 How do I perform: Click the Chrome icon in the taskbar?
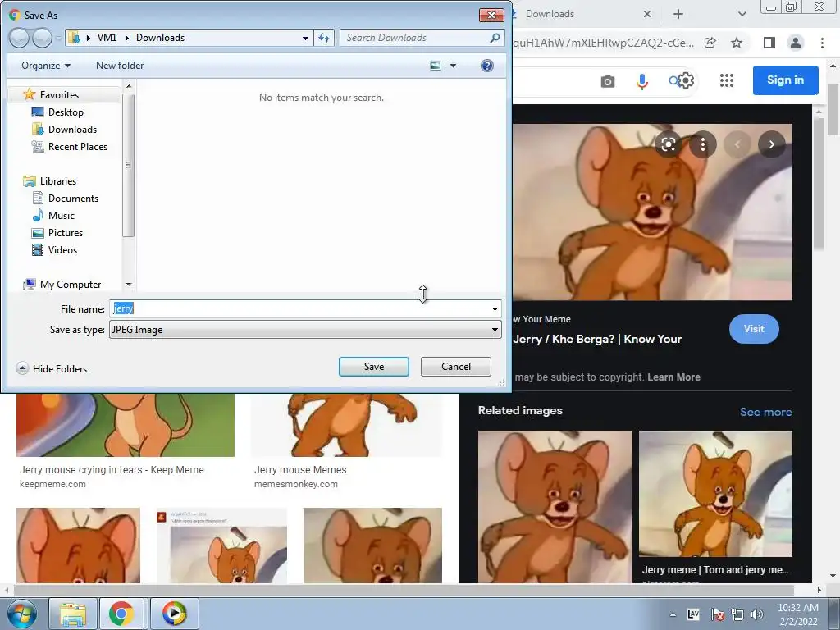pos(121,614)
